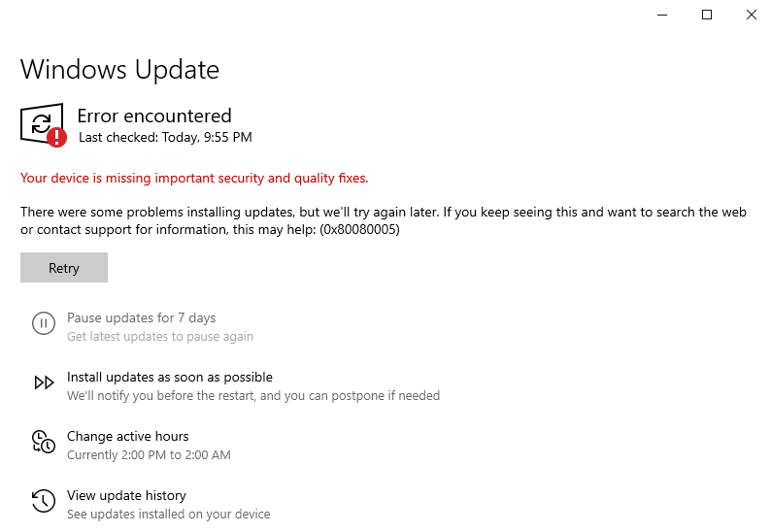
Task: Click the Last checked timestamp text
Action: (x=165, y=138)
